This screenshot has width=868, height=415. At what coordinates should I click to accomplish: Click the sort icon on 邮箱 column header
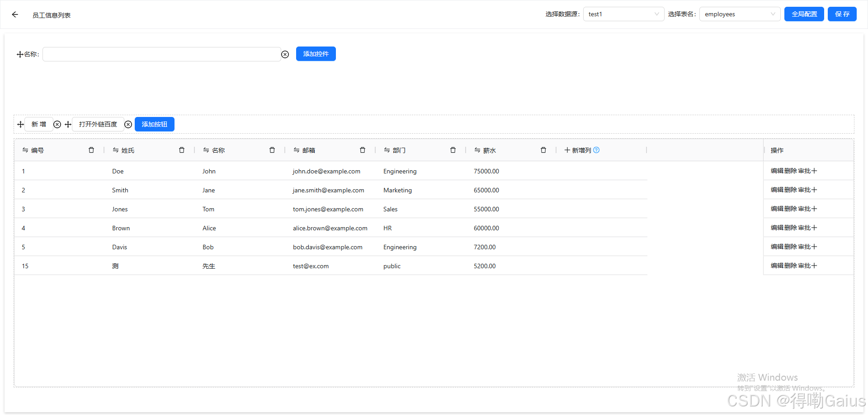point(297,150)
